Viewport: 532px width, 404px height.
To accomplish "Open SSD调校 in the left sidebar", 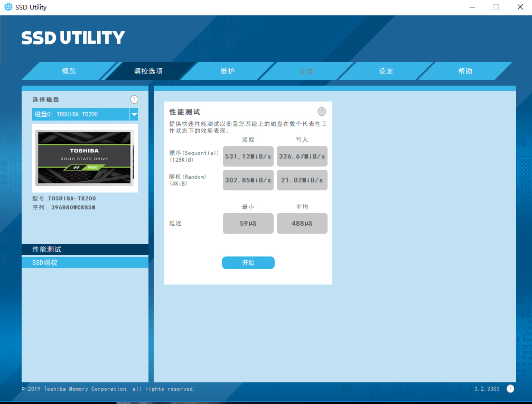I will tap(85, 262).
